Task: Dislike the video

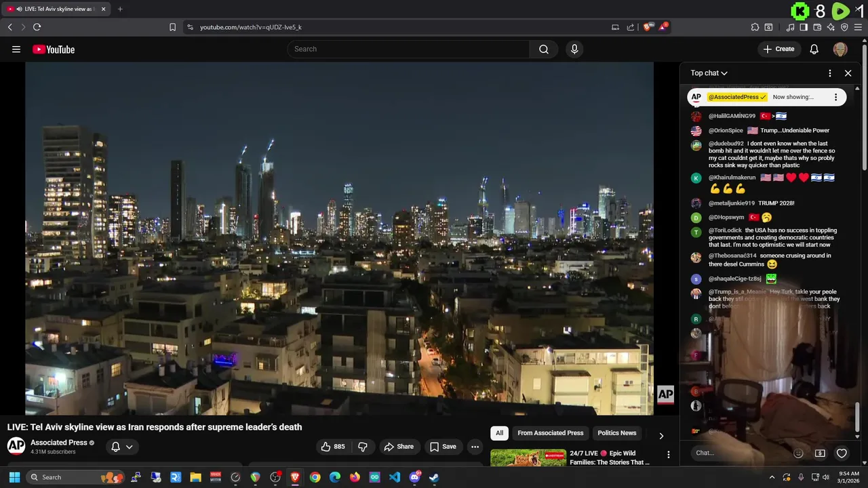Action: click(363, 447)
